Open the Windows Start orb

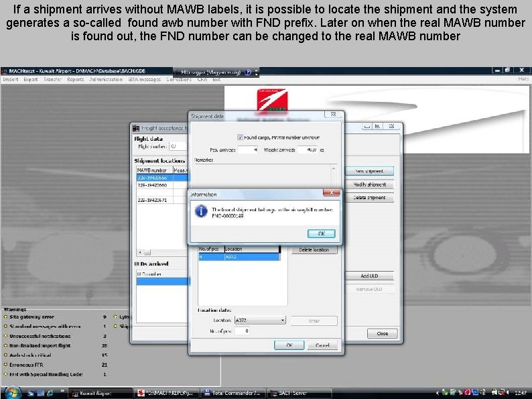12,393
